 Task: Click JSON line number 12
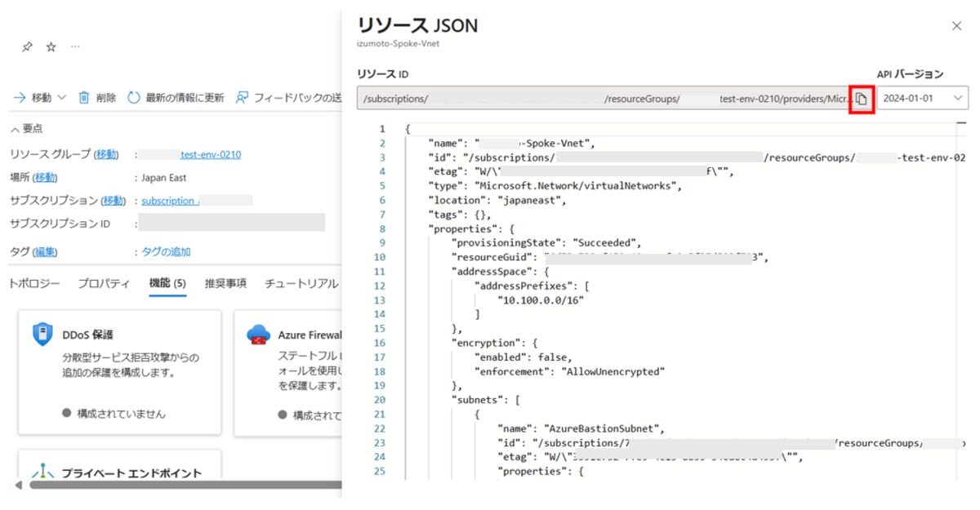380,286
